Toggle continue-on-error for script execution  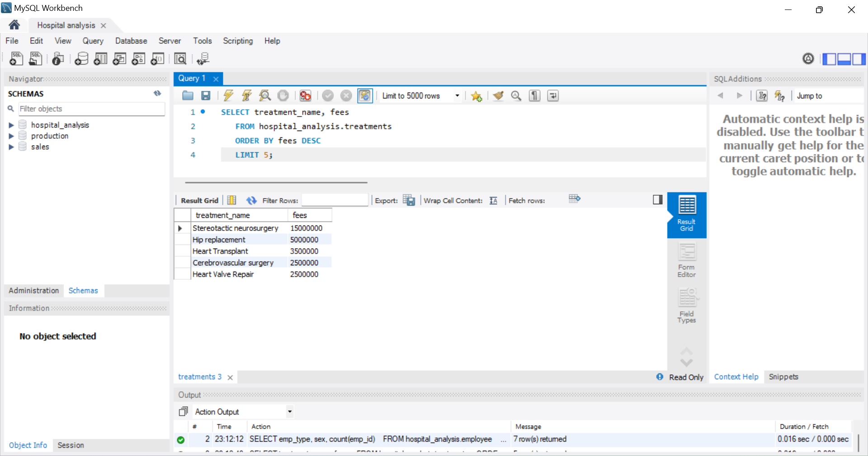click(x=305, y=95)
